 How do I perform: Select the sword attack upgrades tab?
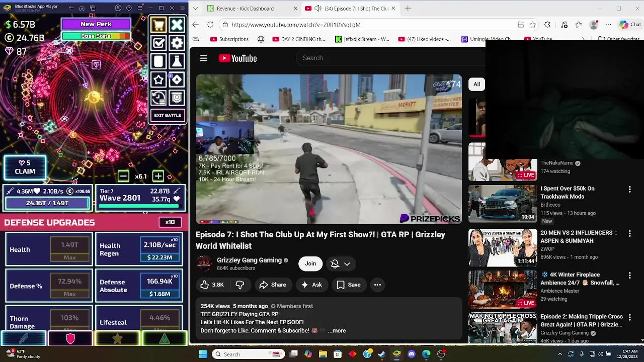(x=24, y=339)
